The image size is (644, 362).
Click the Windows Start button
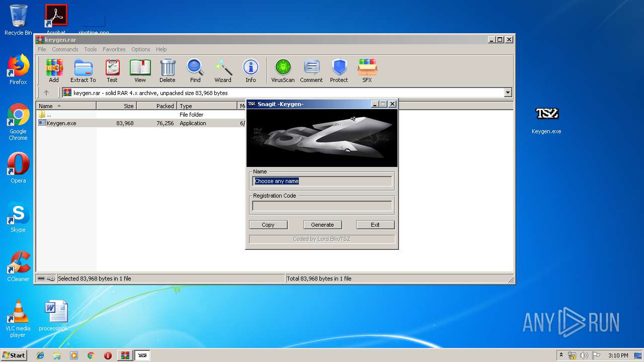14,355
